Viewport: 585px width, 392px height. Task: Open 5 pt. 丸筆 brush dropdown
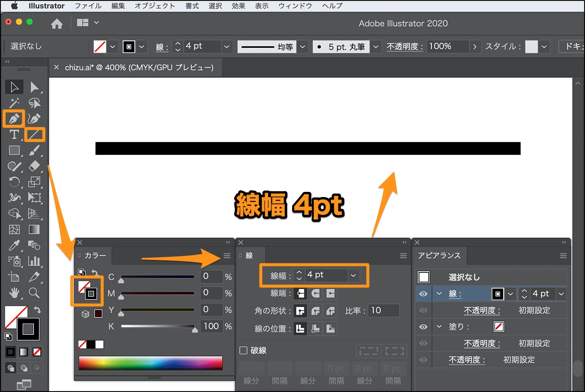pyautogui.click(x=376, y=46)
